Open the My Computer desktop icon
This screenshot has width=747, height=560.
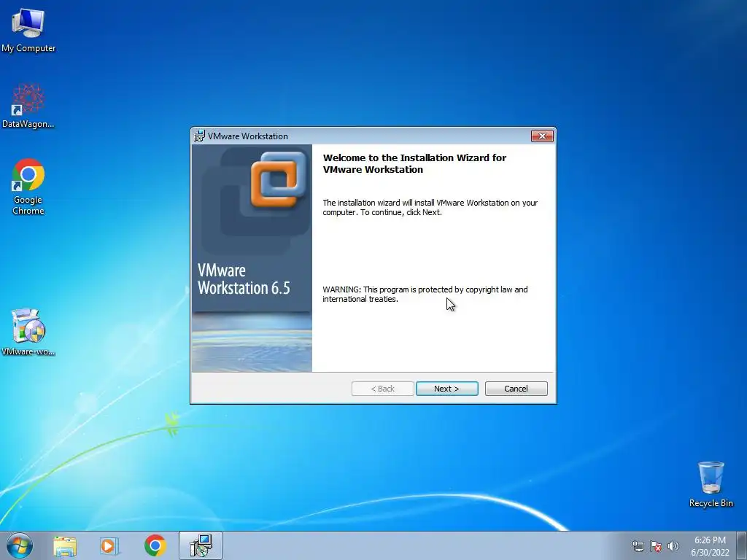(28, 30)
